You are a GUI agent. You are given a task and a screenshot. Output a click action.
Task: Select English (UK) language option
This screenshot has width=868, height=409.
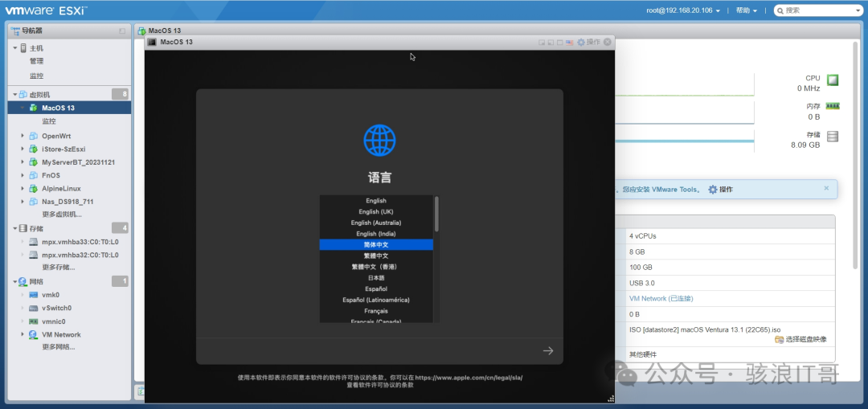tap(376, 212)
